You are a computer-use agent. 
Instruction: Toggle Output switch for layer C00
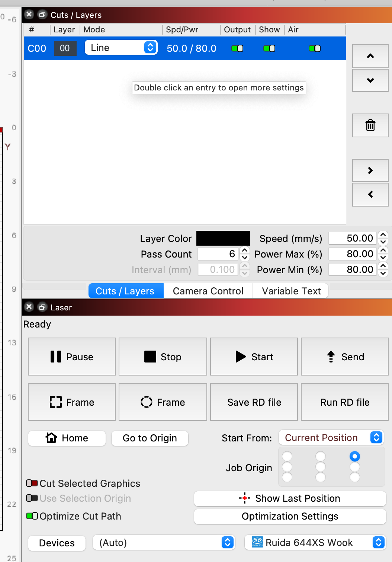(237, 48)
